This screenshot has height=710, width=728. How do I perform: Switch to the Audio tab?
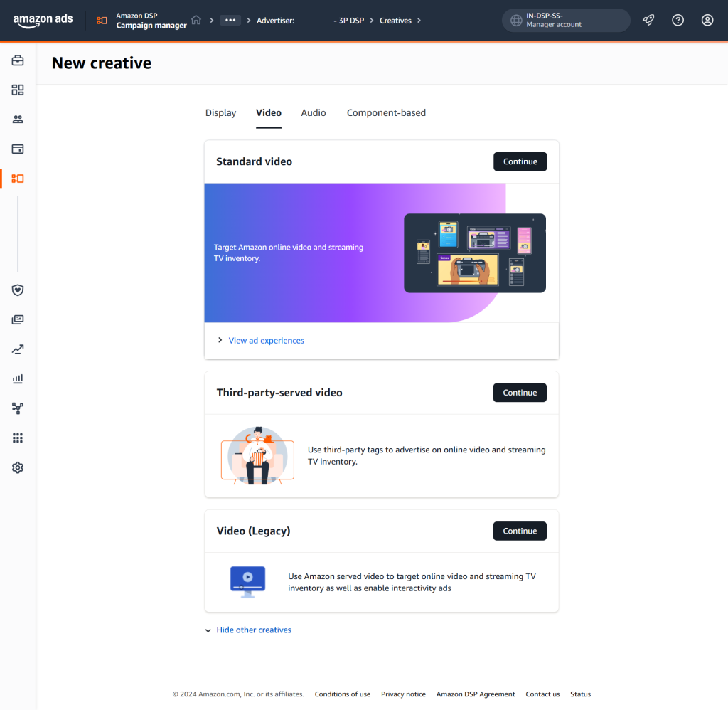click(x=314, y=113)
